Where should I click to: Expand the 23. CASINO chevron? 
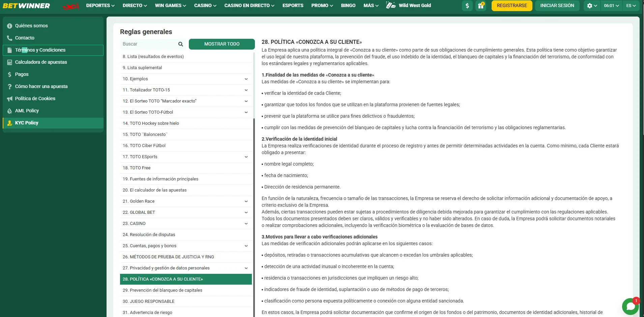(x=246, y=224)
